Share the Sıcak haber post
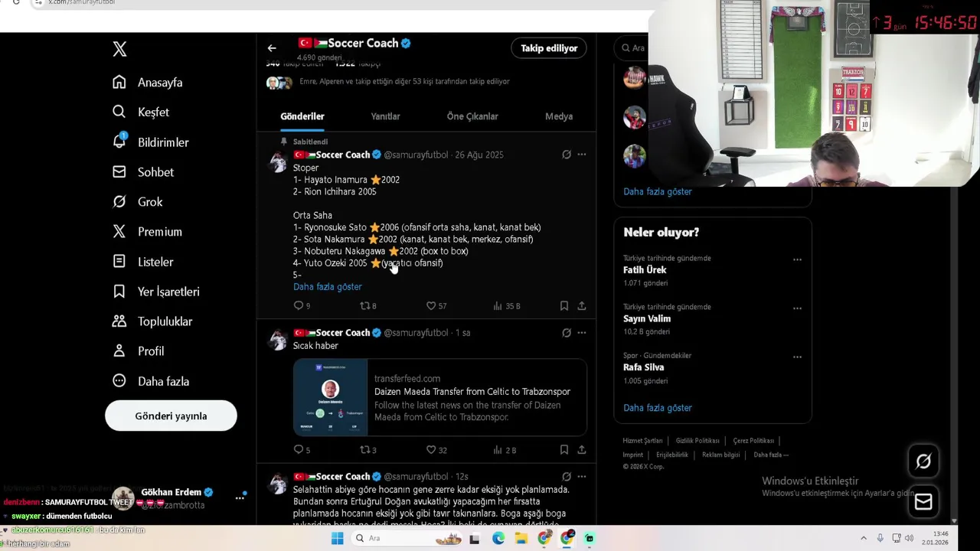The height and width of the screenshot is (551, 980). pos(582,449)
